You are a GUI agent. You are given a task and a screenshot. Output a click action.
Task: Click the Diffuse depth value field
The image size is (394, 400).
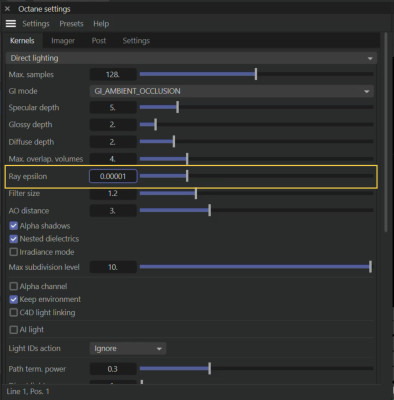point(113,142)
